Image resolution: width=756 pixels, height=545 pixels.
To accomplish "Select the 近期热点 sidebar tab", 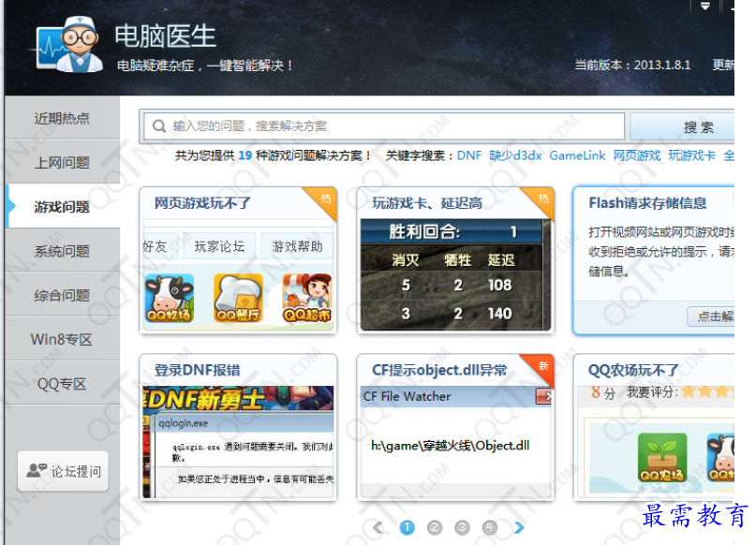I will (62, 118).
